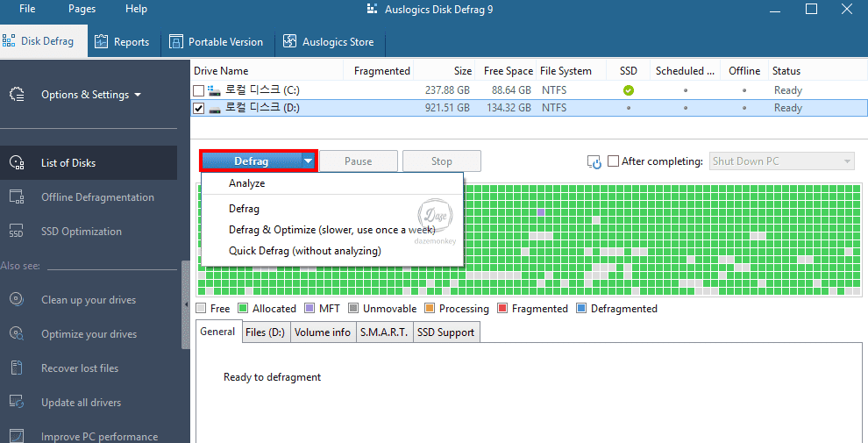Switch to the Files (D:) tab
Image resolution: width=868 pixels, height=443 pixels.
[x=265, y=332]
